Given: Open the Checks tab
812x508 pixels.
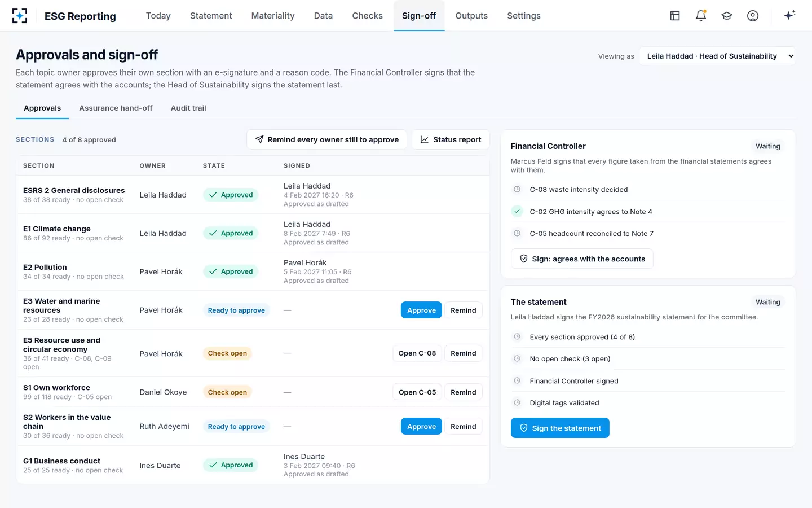Looking at the screenshot, I should point(368,16).
